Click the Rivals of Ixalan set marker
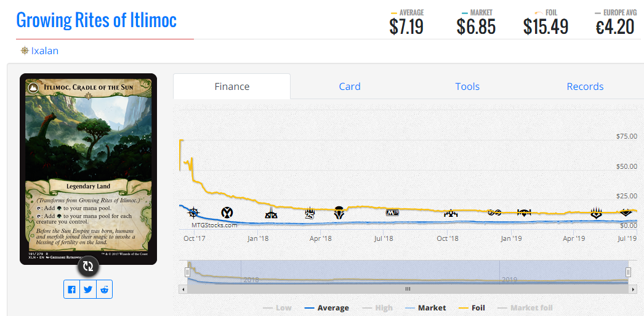This screenshot has height=316, width=644. tap(270, 213)
